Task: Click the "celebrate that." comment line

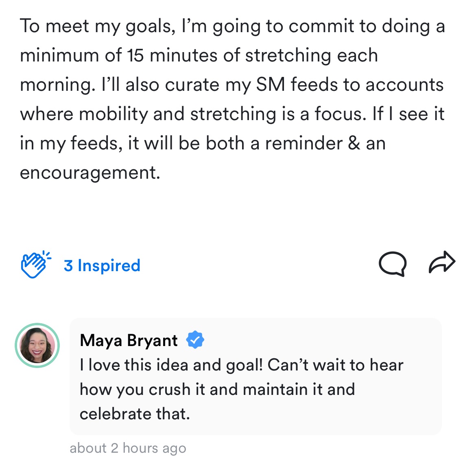Action: click(x=135, y=414)
